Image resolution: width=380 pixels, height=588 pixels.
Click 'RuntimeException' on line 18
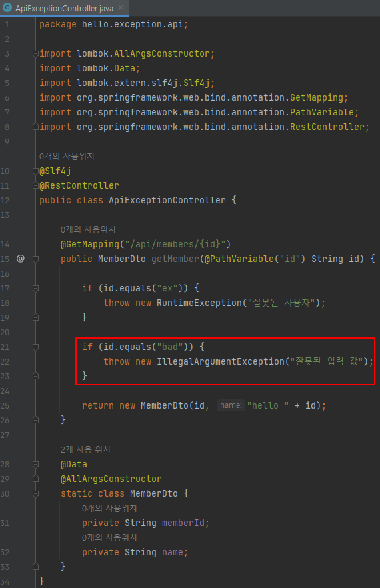click(199, 303)
